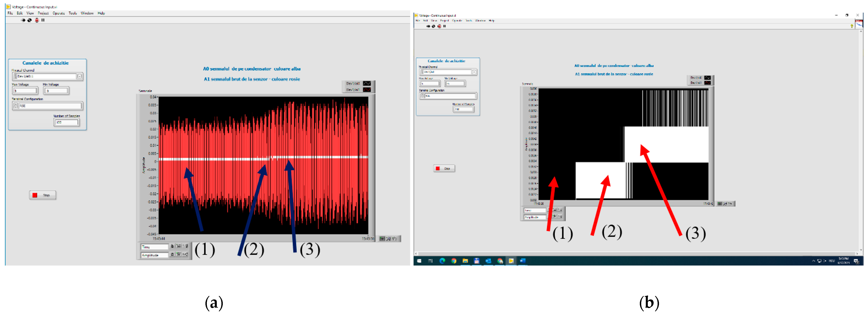Select cursor crosshair tool in left graph palette

point(382,239)
